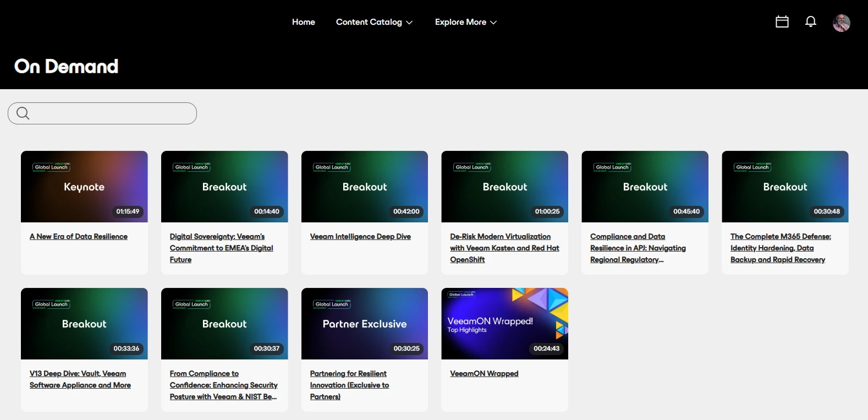This screenshot has height=420, width=868.
Task: Open 'Digital Sovereignty: Veeam's Commitment' link
Action: [222, 248]
